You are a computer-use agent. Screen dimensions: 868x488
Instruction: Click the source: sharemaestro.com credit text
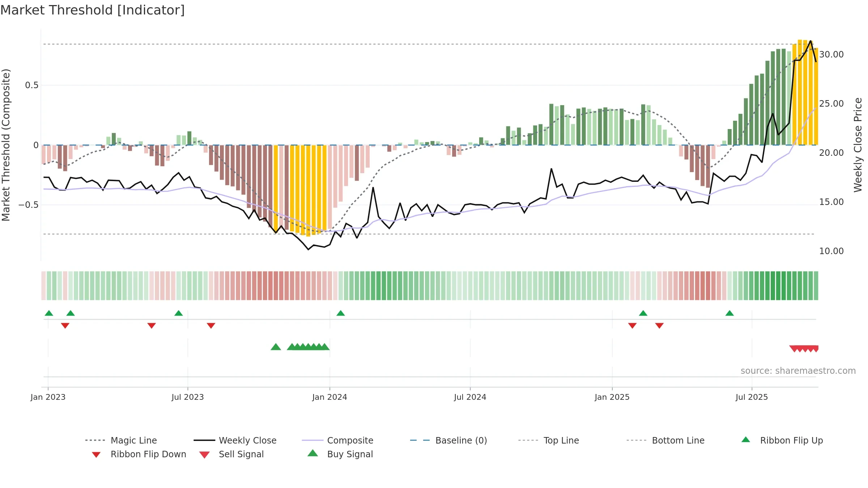798,371
